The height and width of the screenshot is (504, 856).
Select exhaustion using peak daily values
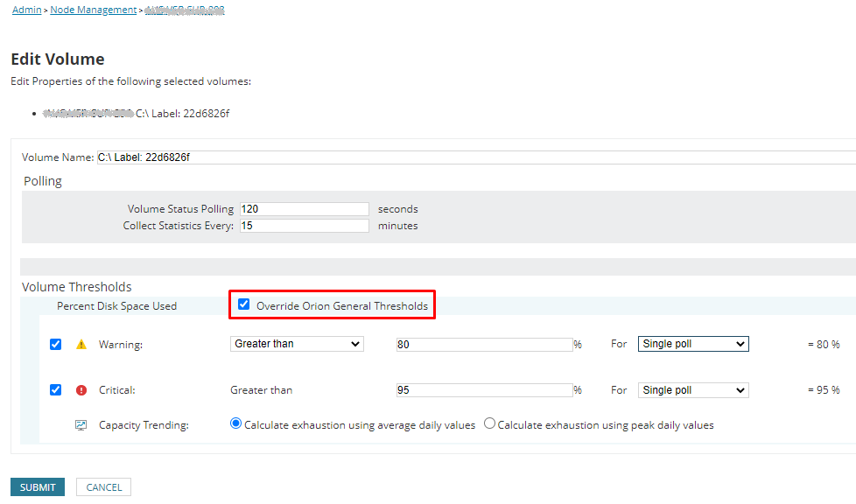pos(489,423)
